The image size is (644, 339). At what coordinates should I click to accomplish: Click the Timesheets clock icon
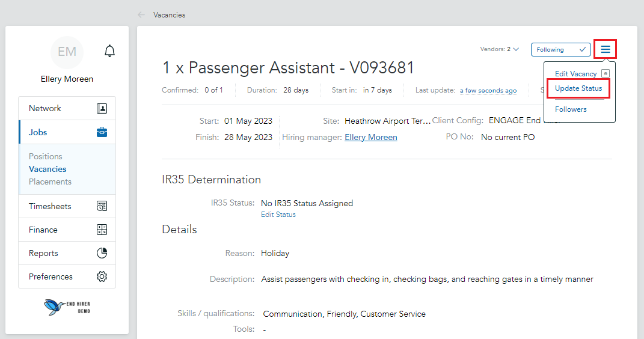[x=102, y=206]
